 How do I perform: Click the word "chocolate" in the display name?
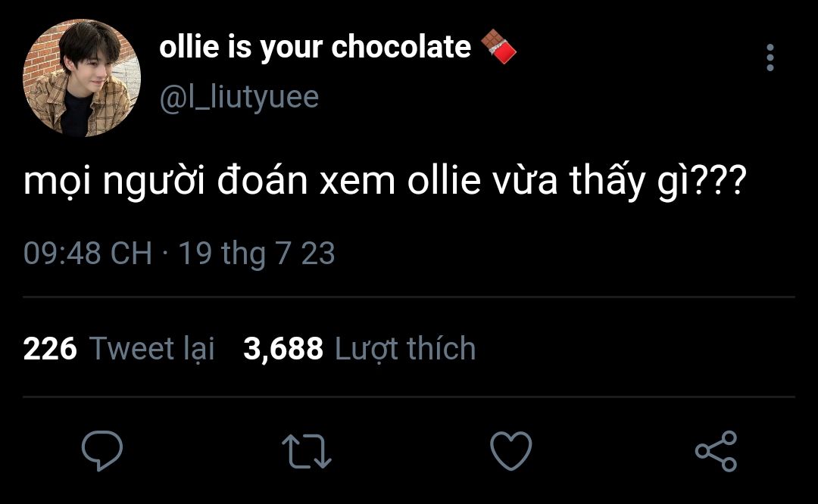tap(401, 48)
